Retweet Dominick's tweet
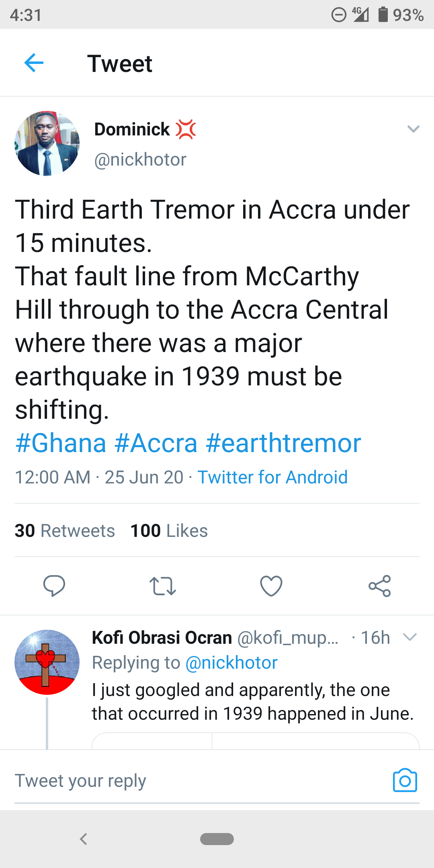The width and height of the screenshot is (434, 868). [162, 585]
